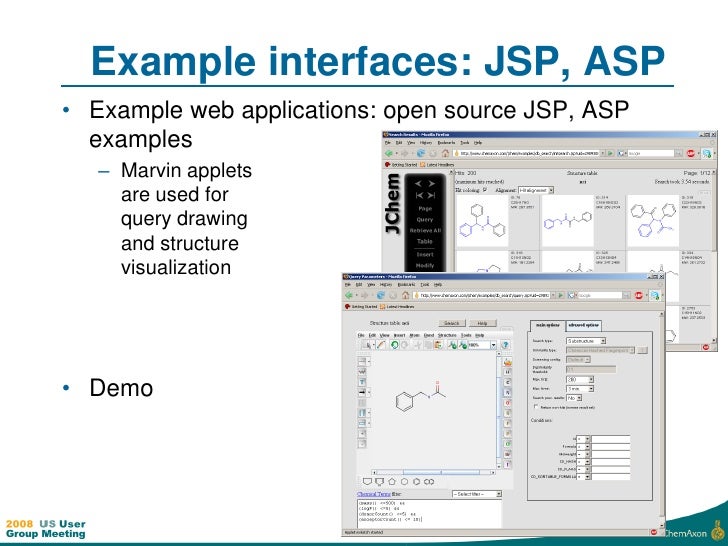Open the Select filter dropdown
Screen dimensions: 728x546
477,494
